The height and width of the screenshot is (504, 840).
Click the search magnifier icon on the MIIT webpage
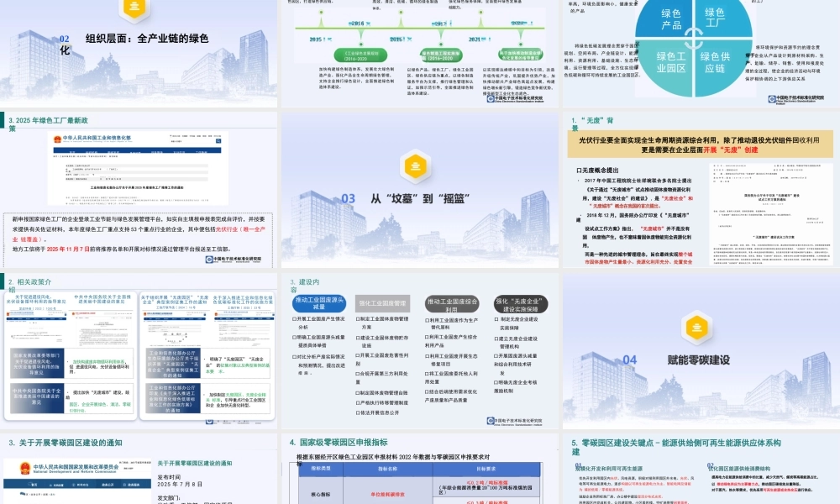point(218,141)
